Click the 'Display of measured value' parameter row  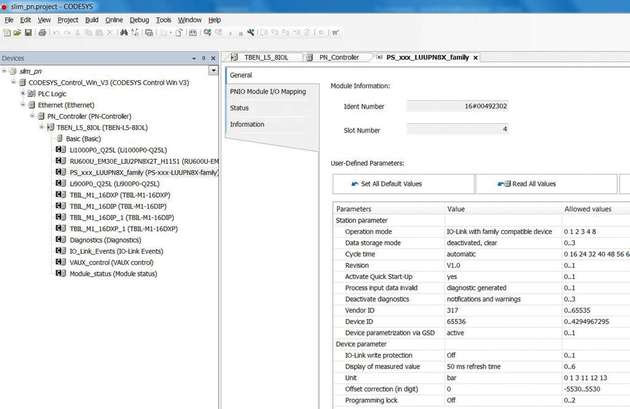(482, 367)
